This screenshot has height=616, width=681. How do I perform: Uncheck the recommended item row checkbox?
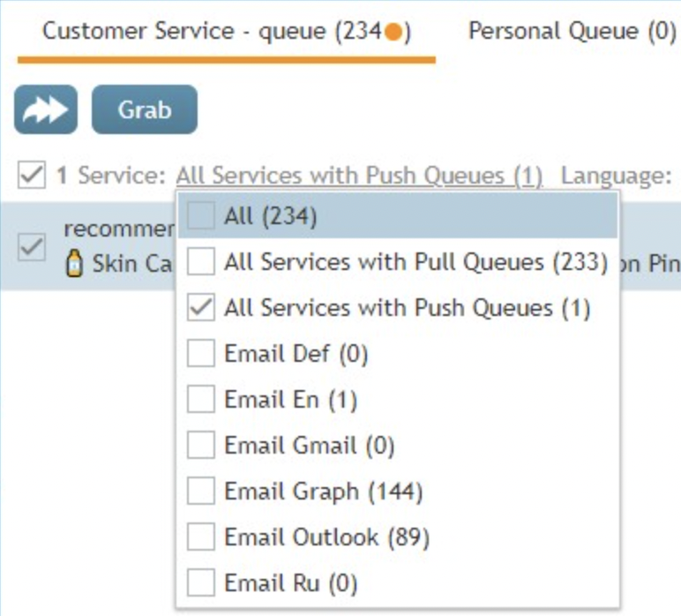pyautogui.click(x=32, y=247)
